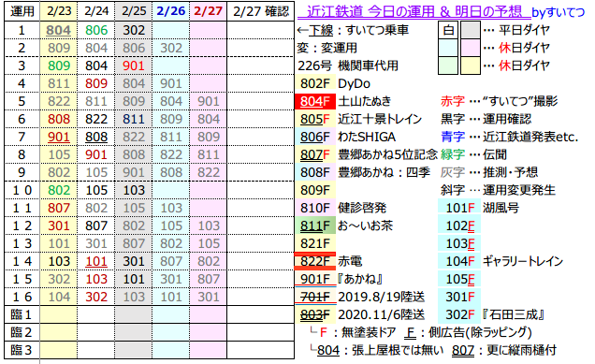Image resolution: width=595 pixels, height=364 pixels.
Task: Click gray 822 in operation row 5
Action: click(x=59, y=101)
